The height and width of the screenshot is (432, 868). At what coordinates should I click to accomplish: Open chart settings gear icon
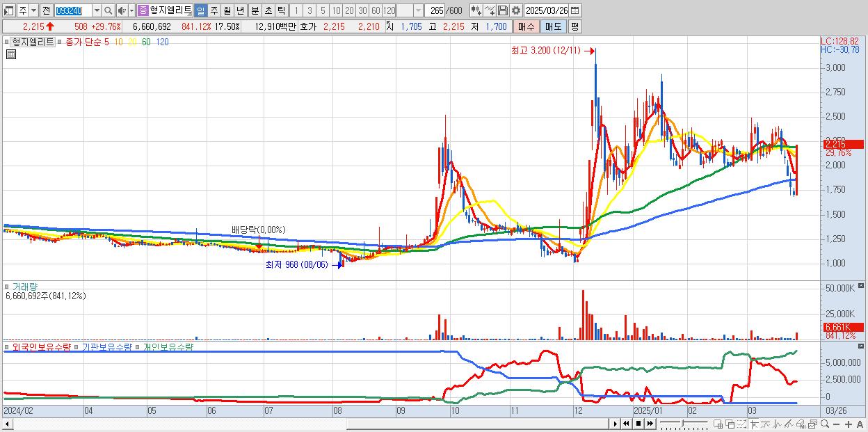[515, 10]
